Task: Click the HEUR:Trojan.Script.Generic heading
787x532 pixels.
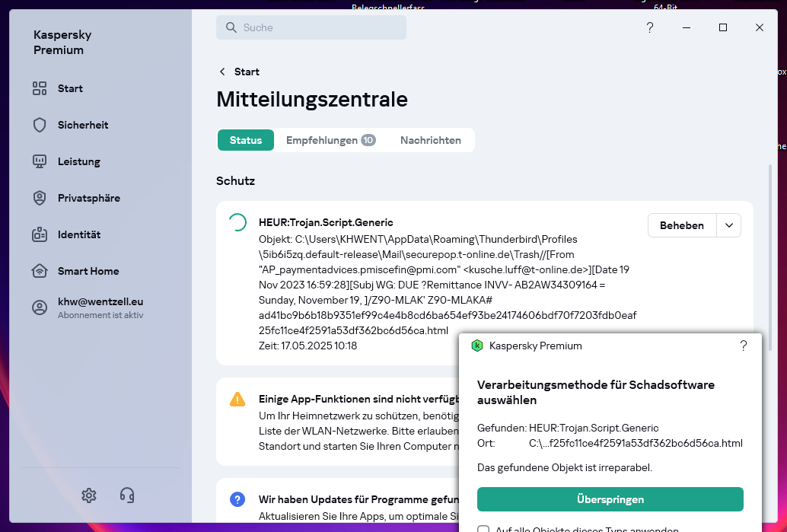Action: coord(326,222)
